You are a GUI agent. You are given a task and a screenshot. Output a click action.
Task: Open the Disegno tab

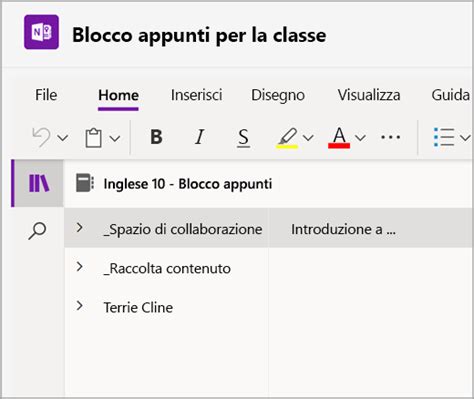pos(278,95)
